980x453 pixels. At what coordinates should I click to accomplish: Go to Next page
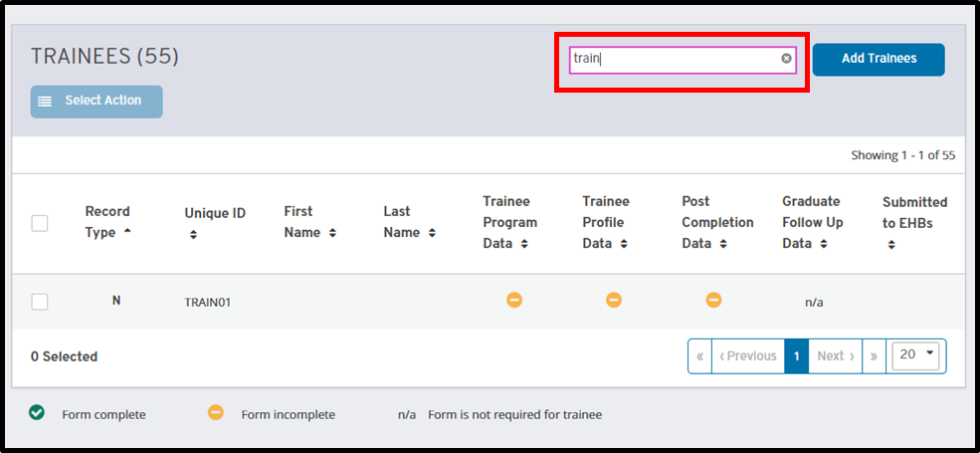(835, 355)
